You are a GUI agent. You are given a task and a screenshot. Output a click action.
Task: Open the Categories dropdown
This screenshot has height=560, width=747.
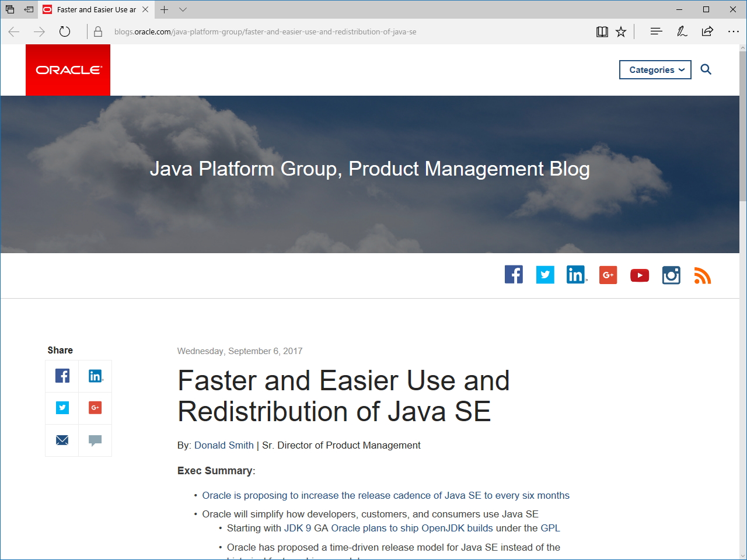(x=655, y=69)
